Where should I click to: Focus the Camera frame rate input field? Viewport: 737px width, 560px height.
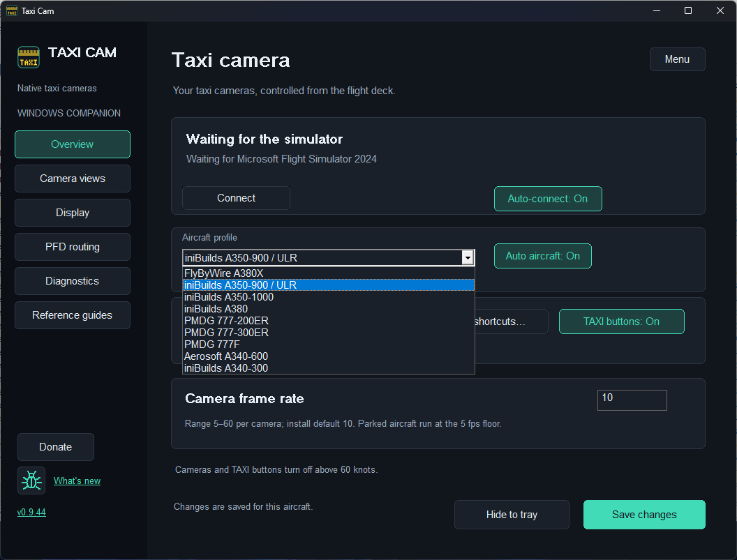632,400
